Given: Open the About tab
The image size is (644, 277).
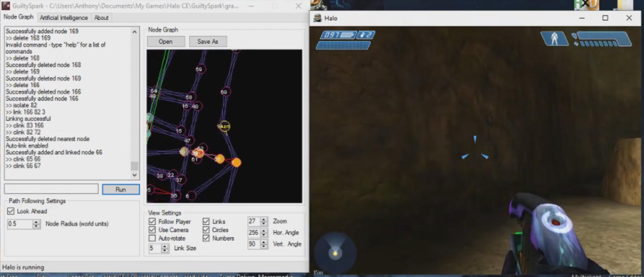Looking at the screenshot, I should pyautogui.click(x=101, y=18).
